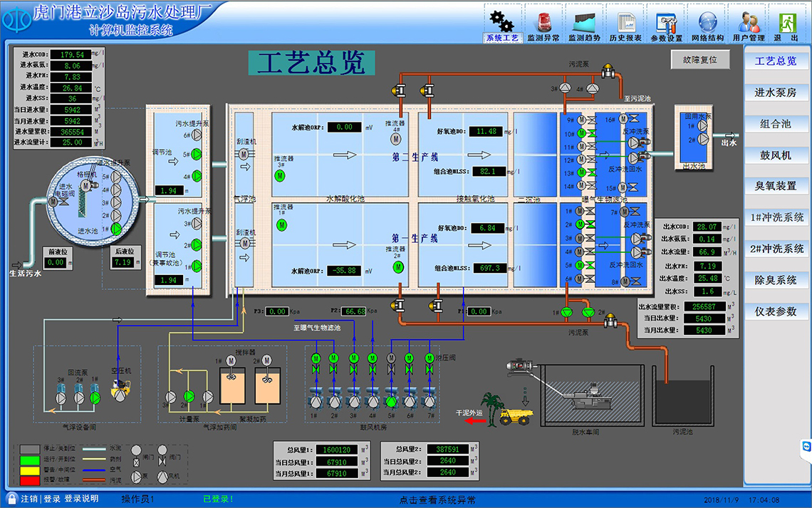Toggle the 1# 回流泵 return pump
812x508 pixels.
tap(95, 396)
